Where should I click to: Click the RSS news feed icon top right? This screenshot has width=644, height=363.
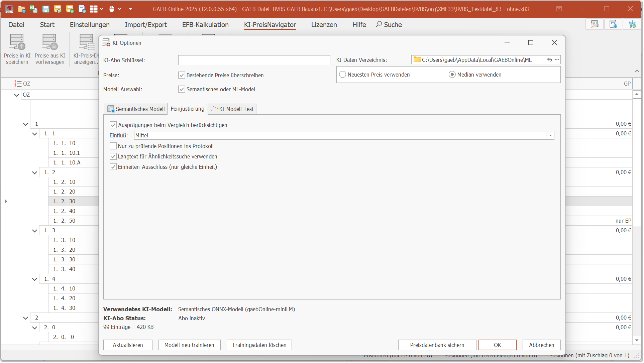pyautogui.click(x=595, y=24)
